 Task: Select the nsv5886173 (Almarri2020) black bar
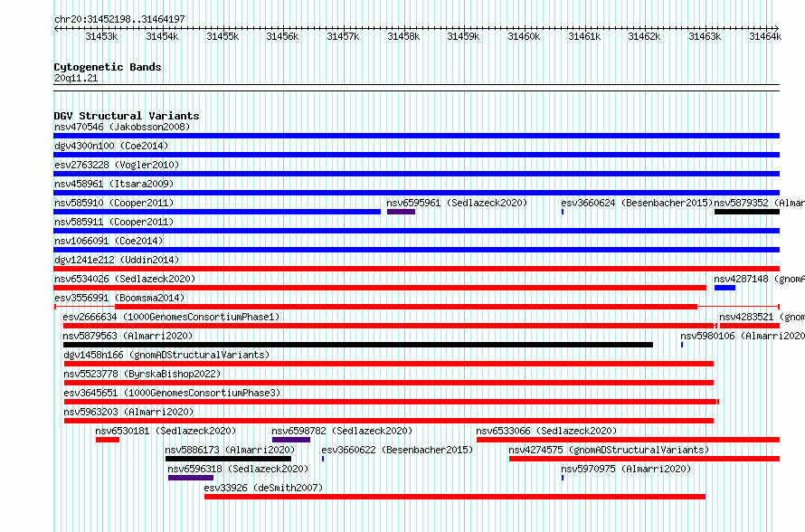(x=228, y=459)
